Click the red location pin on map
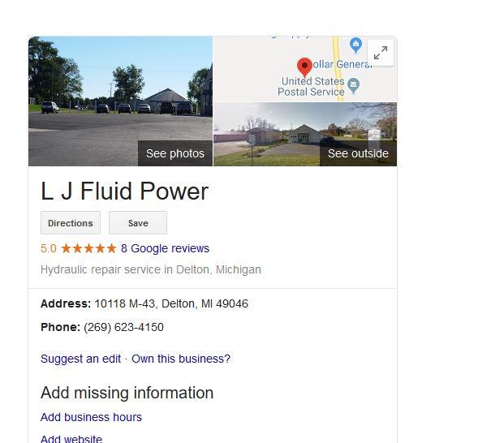Viewport: 504px width, 443px height. click(304, 67)
